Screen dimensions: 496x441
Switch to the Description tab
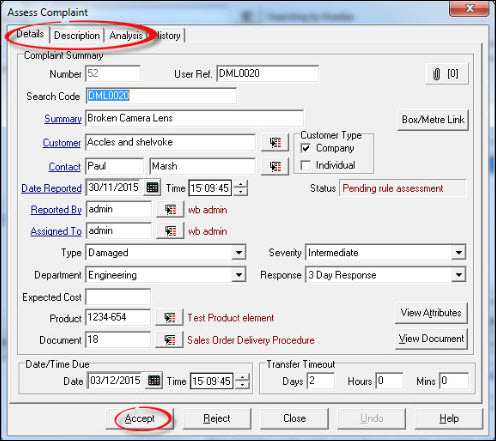[77, 35]
